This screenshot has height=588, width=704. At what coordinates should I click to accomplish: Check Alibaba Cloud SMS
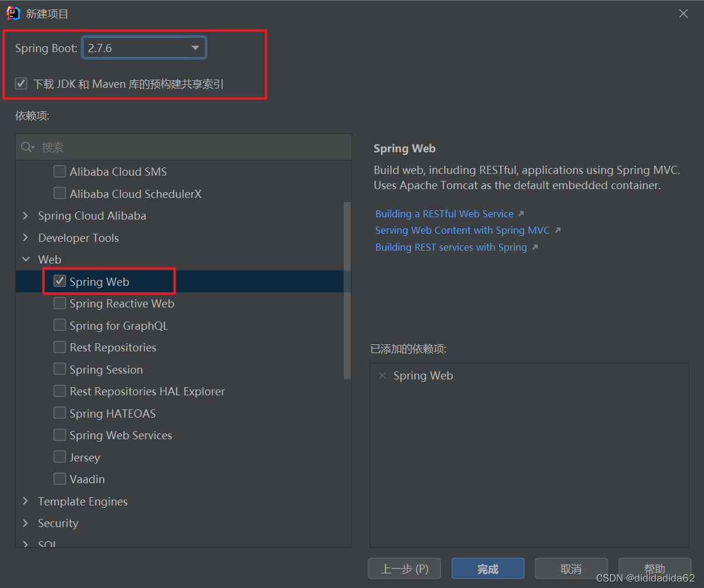tap(60, 172)
